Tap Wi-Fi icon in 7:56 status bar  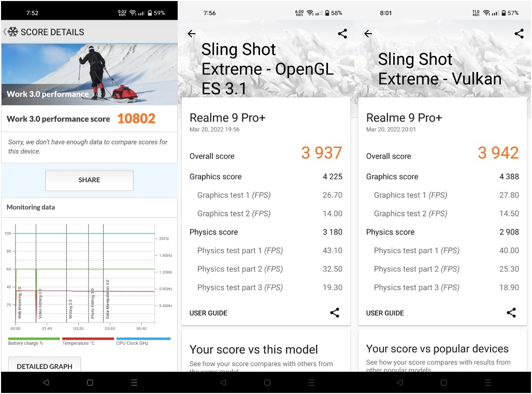tap(310, 13)
